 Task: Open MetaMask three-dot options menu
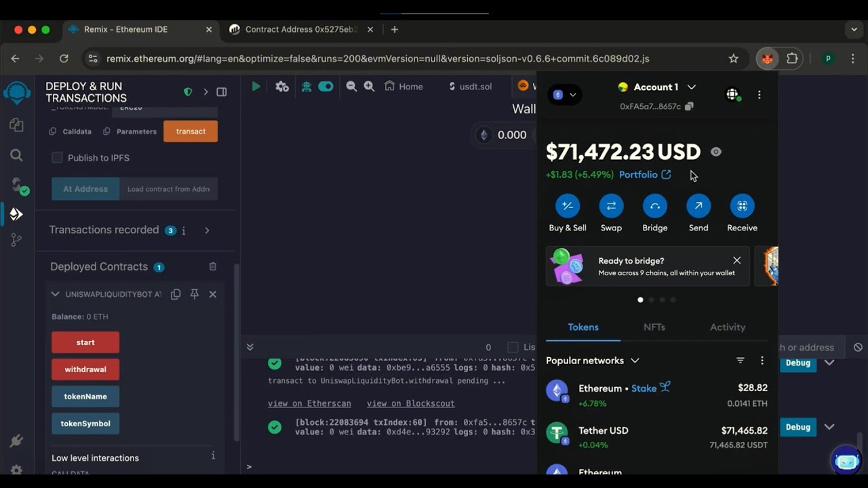pos(759,95)
